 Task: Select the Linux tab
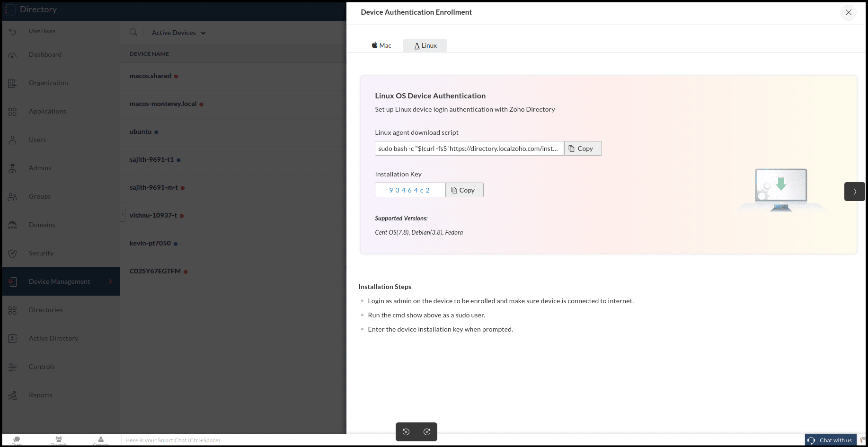[x=425, y=45]
